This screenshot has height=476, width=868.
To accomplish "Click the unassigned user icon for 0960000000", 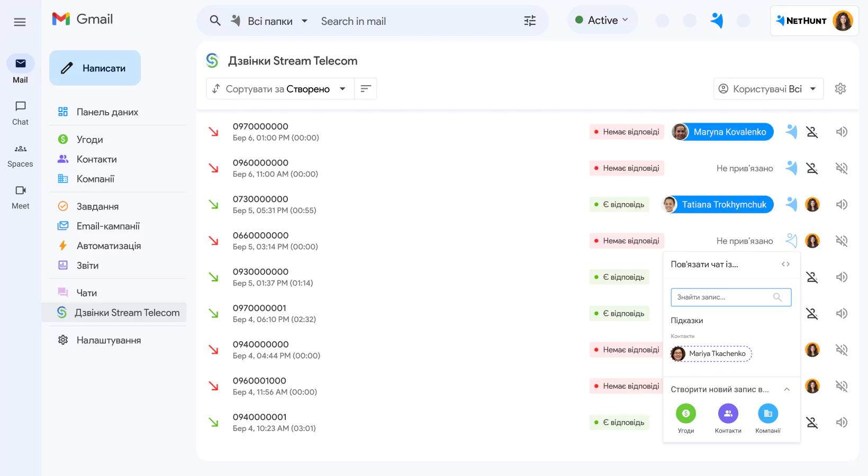I will click(x=812, y=168).
